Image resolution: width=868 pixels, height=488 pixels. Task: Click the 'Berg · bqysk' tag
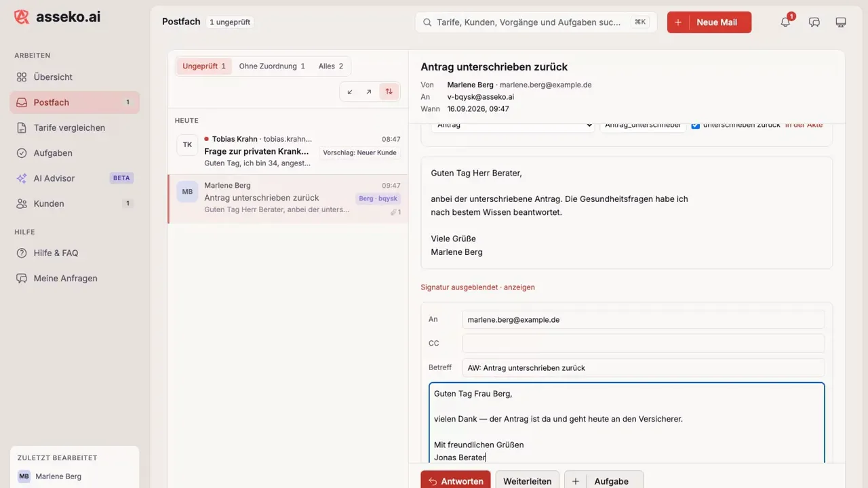tap(378, 199)
